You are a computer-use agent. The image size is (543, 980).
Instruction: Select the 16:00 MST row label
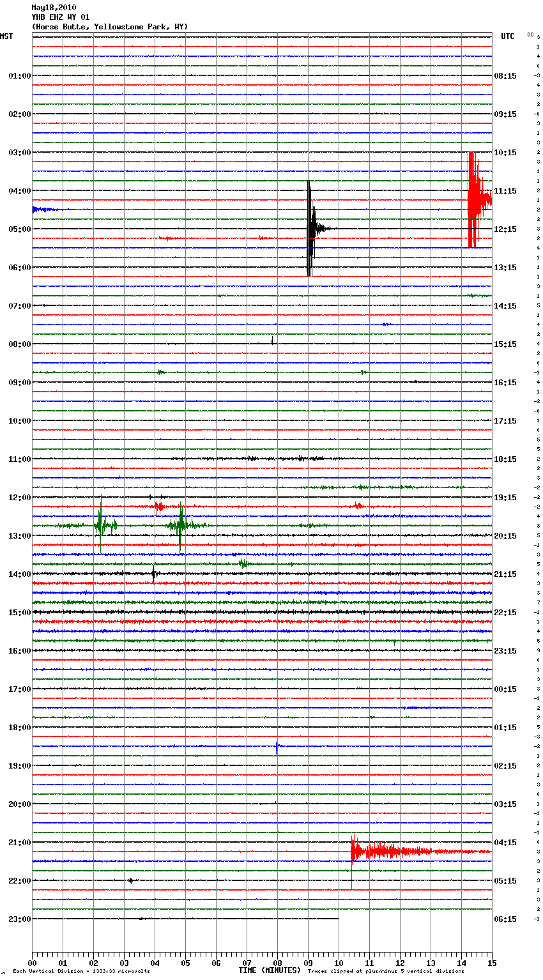coord(20,651)
